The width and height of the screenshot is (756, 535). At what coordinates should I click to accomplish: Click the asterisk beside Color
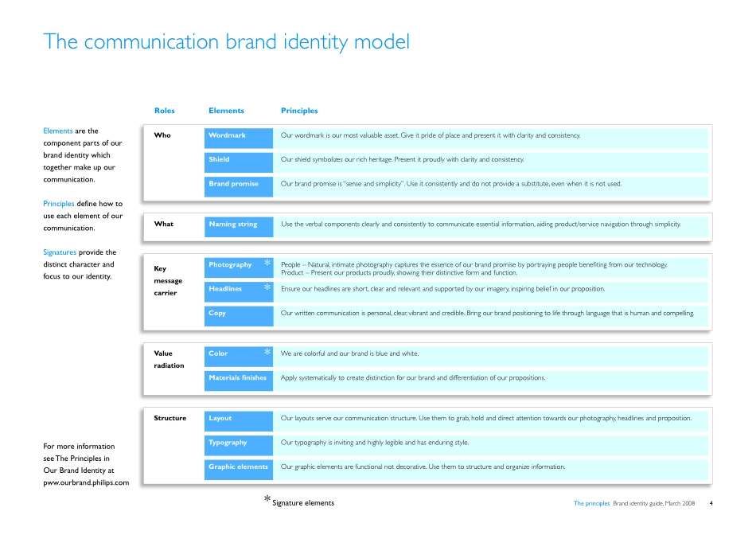pos(267,353)
